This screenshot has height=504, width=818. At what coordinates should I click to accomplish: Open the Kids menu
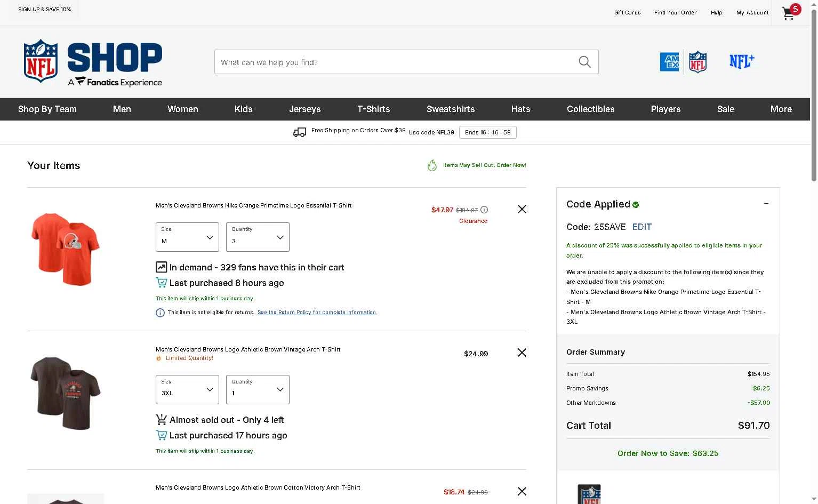(244, 109)
